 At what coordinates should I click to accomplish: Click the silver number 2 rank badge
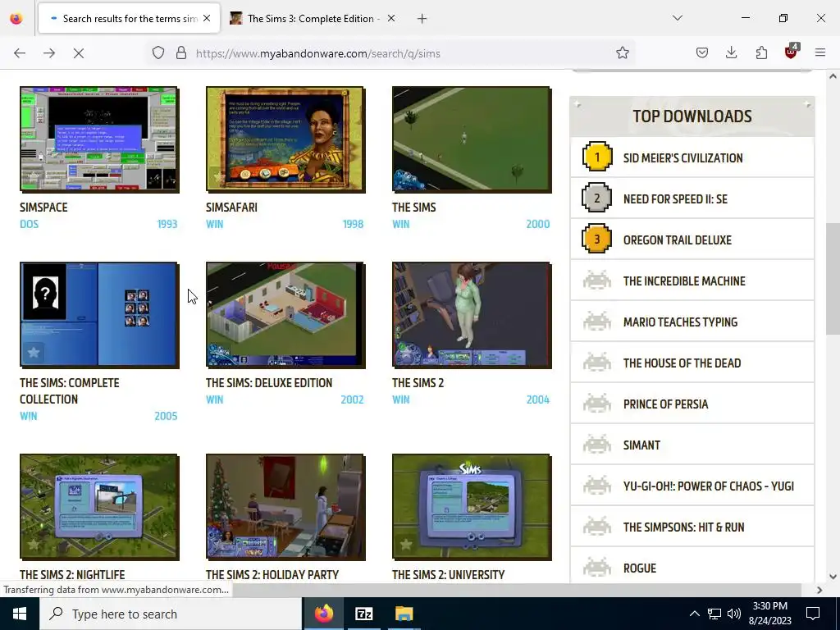(597, 199)
